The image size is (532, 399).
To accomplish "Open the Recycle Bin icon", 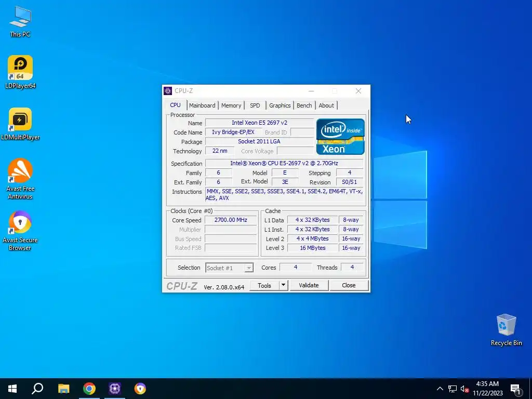I will point(506,330).
